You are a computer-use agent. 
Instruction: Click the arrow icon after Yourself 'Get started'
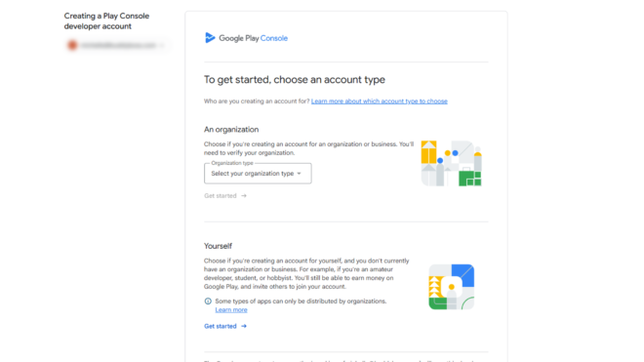[244, 326]
